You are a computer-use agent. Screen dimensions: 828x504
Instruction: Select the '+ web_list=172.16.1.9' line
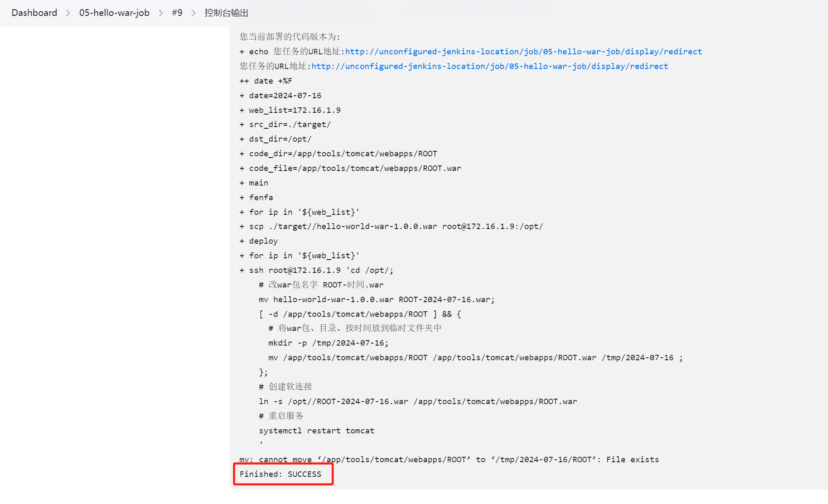coord(290,110)
